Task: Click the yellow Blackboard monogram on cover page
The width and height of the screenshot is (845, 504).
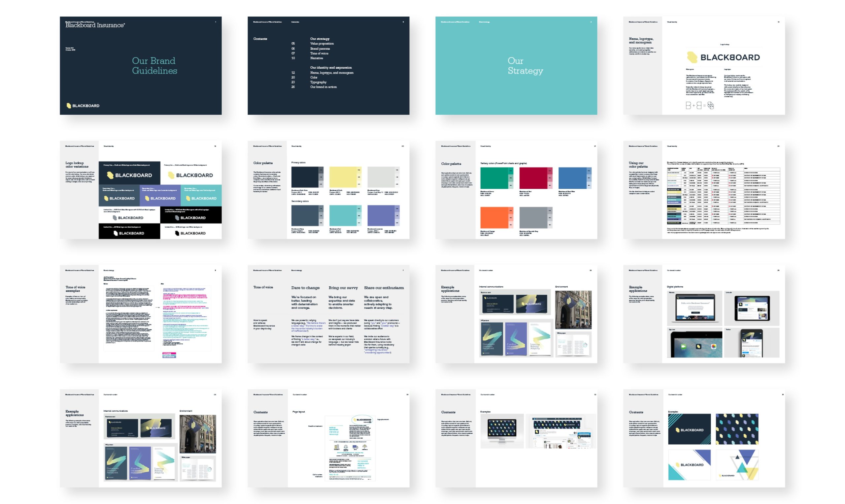Action: point(69,106)
